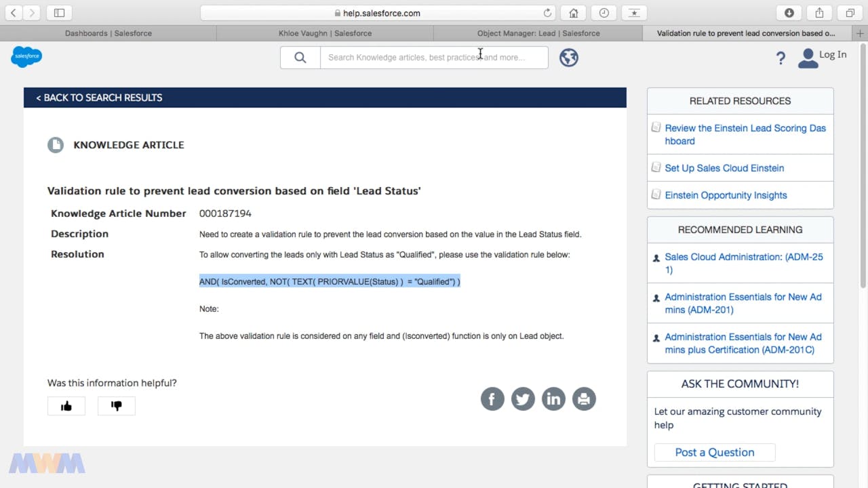Click the page vertical scrollbar
The height and width of the screenshot is (488, 868).
click(x=863, y=169)
